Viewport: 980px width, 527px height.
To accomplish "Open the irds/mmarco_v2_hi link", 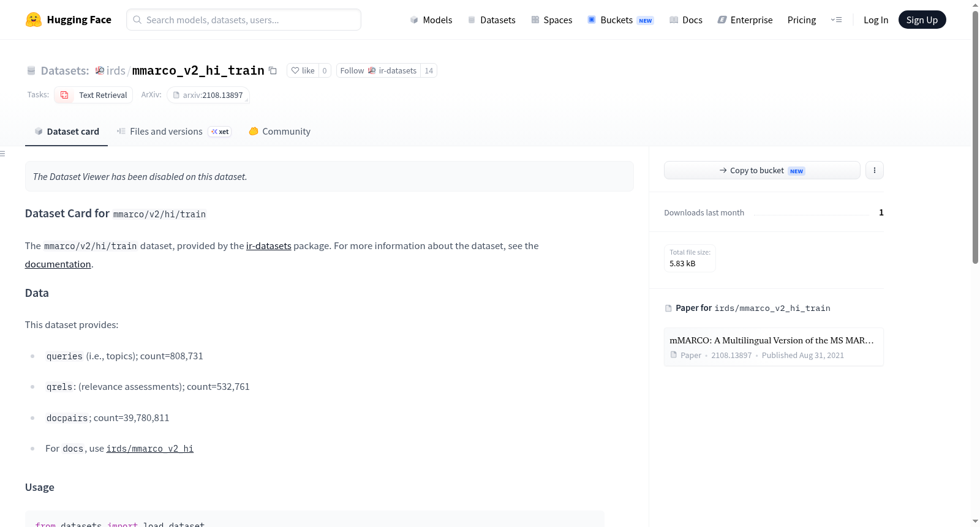I will (x=150, y=449).
